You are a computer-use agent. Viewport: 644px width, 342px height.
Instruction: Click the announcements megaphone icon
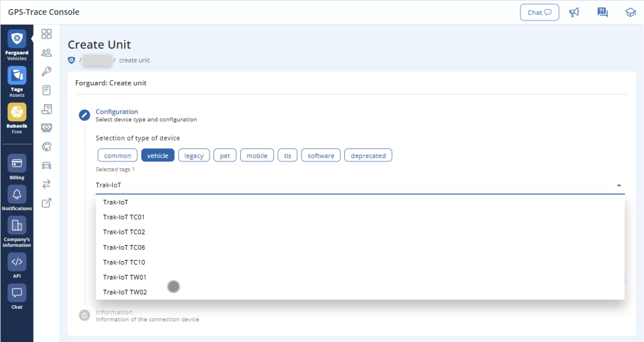[x=574, y=12]
